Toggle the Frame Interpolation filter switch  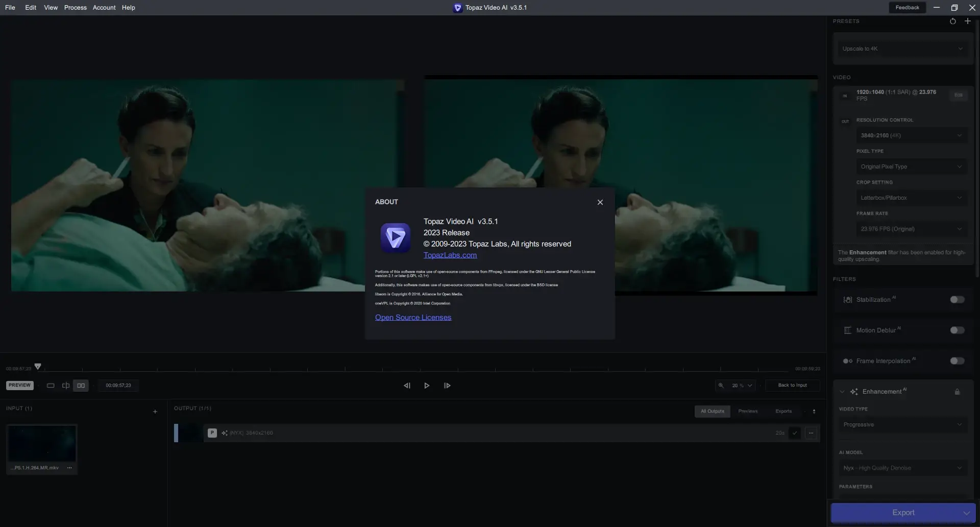click(x=957, y=361)
